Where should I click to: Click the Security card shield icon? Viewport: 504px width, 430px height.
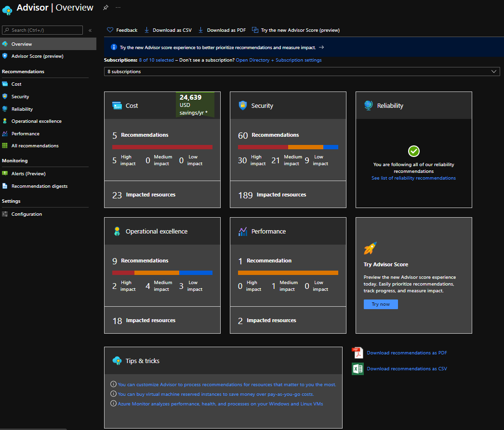(243, 105)
